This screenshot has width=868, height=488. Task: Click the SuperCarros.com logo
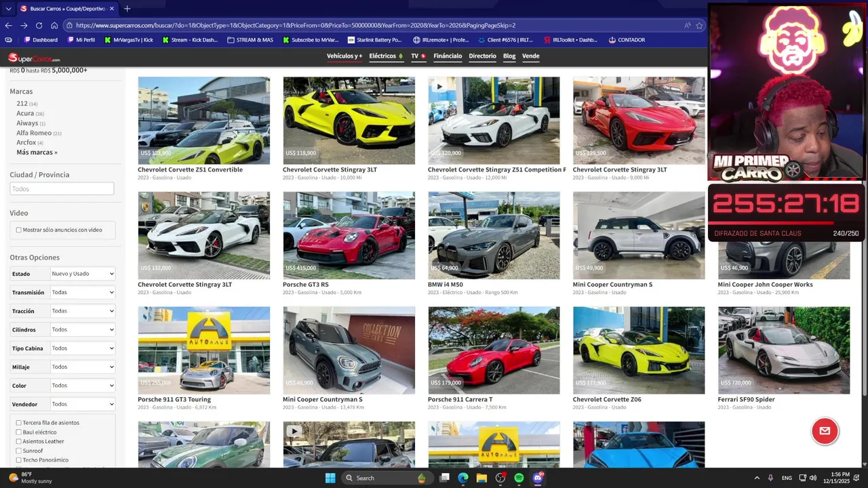(x=34, y=58)
